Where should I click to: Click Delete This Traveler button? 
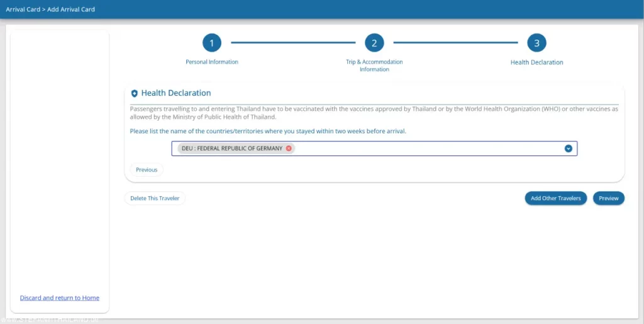pos(155,198)
